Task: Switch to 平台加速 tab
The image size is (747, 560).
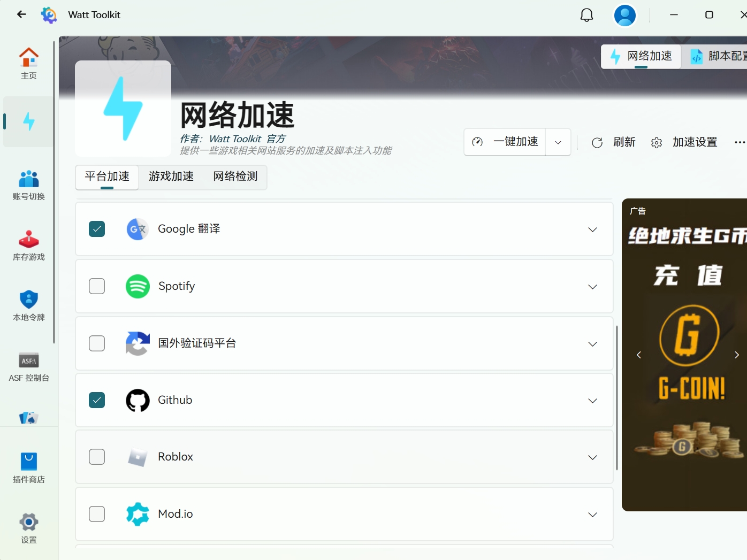Action: (107, 177)
